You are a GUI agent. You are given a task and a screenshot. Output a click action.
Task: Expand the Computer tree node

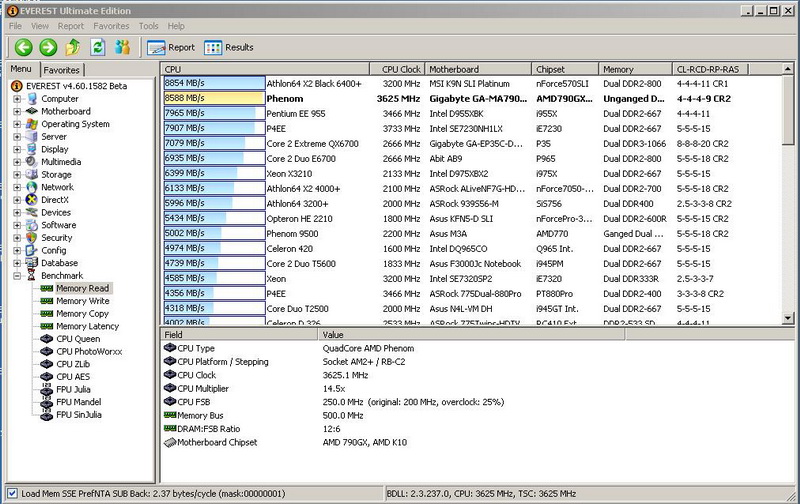(17, 99)
